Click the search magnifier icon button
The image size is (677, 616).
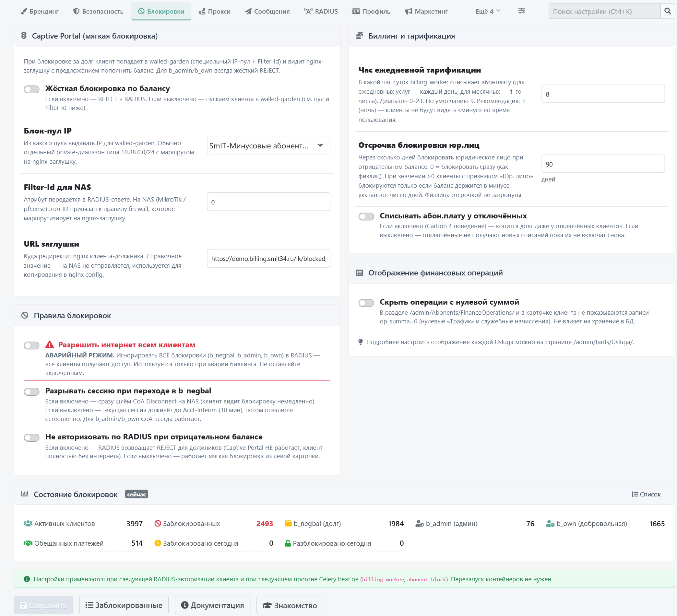(668, 11)
